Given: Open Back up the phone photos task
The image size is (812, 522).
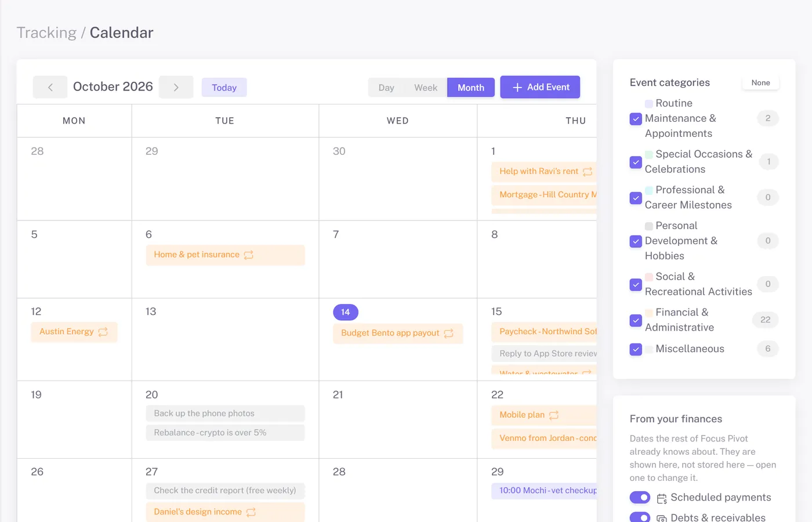Looking at the screenshot, I should click(225, 414).
